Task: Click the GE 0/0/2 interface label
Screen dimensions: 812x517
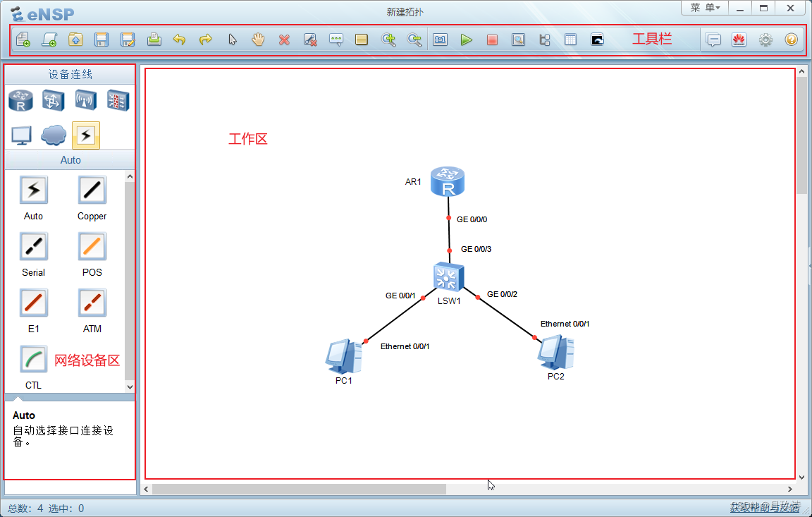Action: 502,294
